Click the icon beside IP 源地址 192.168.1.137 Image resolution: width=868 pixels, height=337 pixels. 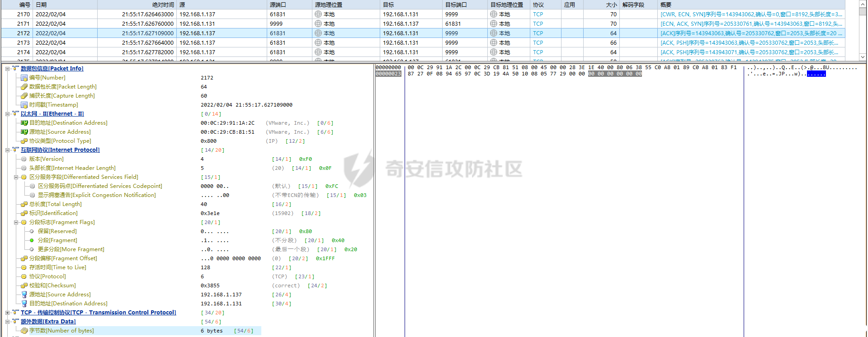click(x=24, y=295)
